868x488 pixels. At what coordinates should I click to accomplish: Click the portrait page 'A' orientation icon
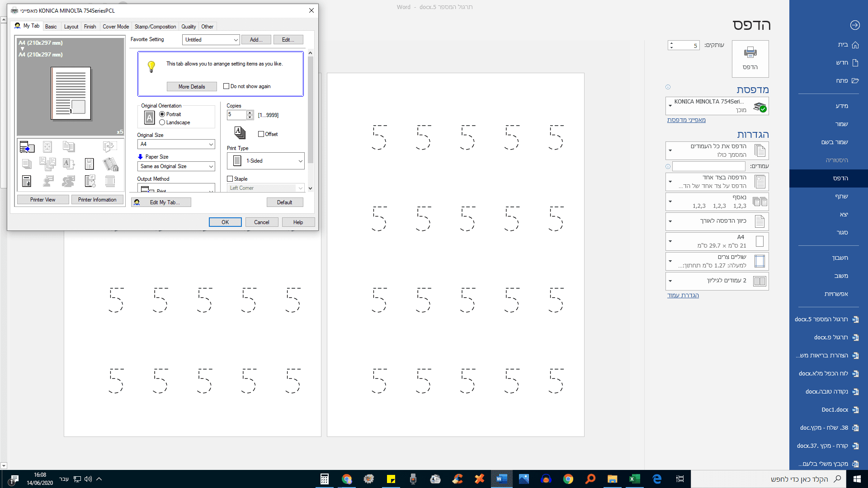(x=149, y=118)
